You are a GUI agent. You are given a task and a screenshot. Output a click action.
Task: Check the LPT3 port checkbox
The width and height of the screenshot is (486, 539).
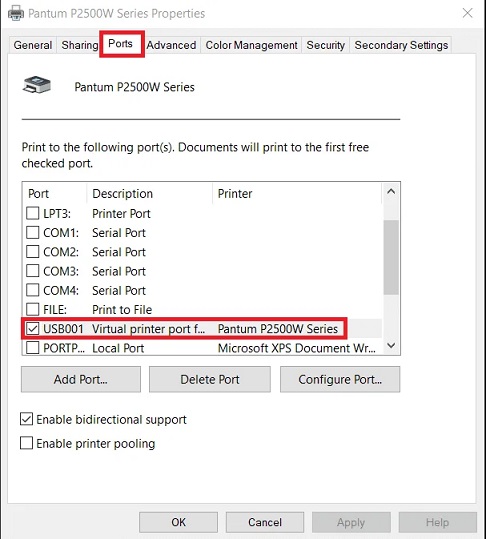[33, 213]
